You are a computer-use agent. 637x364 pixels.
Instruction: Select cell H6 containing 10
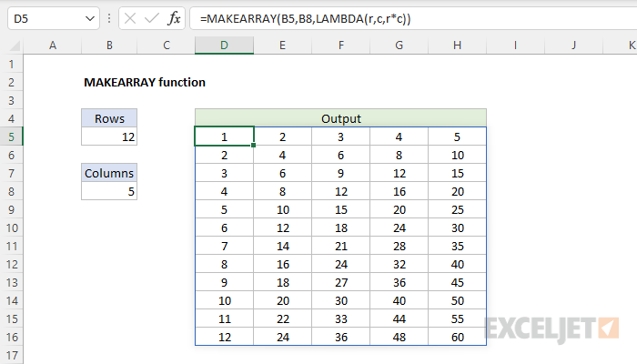[457, 156]
